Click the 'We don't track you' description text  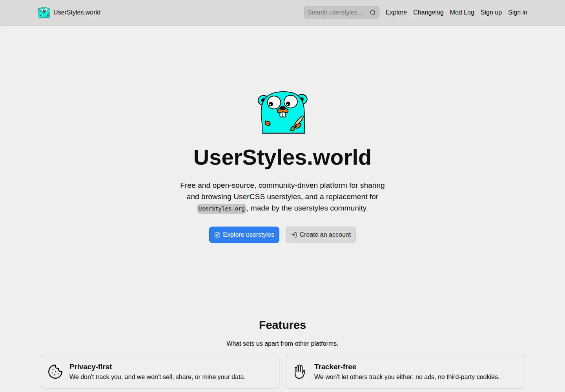point(157,377)
